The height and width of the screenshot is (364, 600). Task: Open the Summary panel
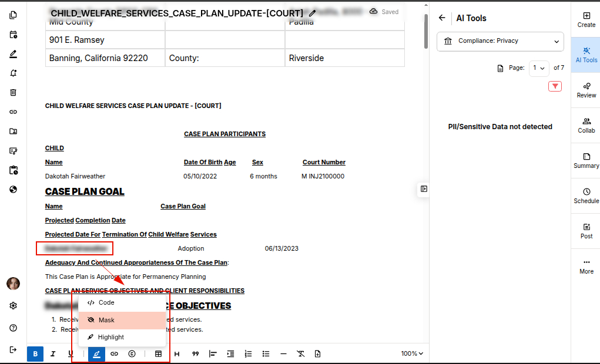586,160
